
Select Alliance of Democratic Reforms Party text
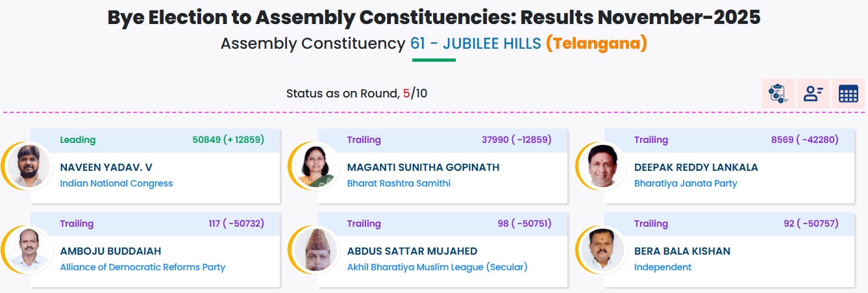[x=142, y=267]
